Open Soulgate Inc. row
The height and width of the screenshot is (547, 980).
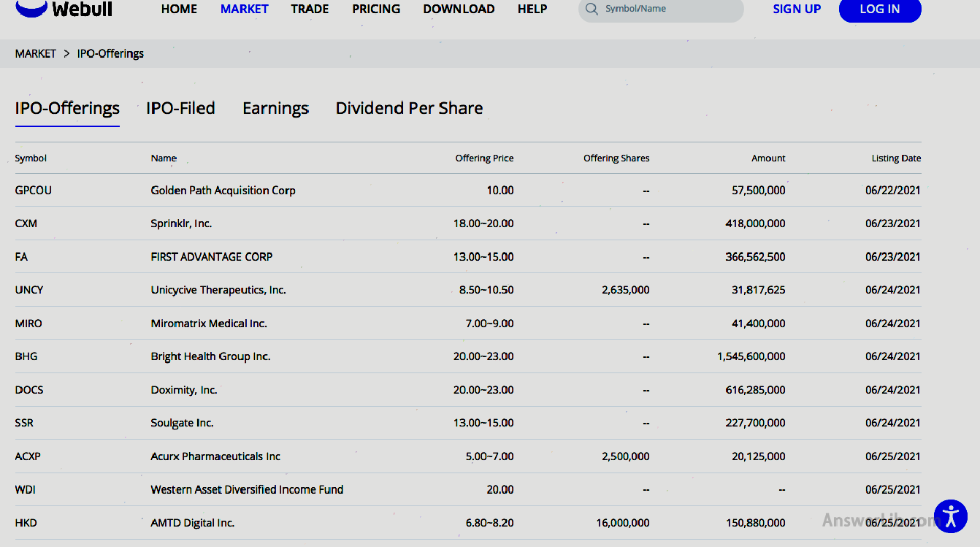coord(467,423)
